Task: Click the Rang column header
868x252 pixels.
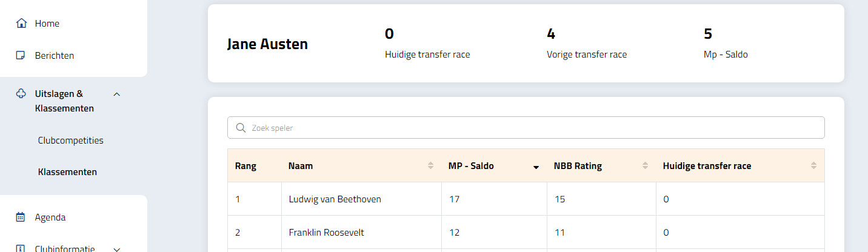Action: click(x=245, y=166)
